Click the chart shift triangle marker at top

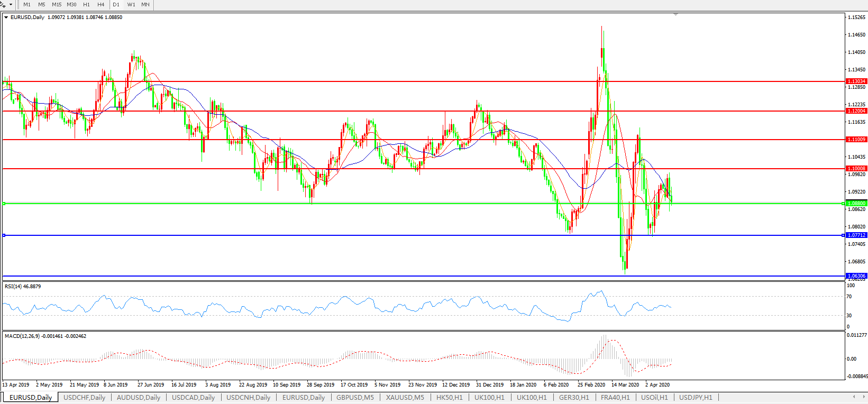[675, 15]
